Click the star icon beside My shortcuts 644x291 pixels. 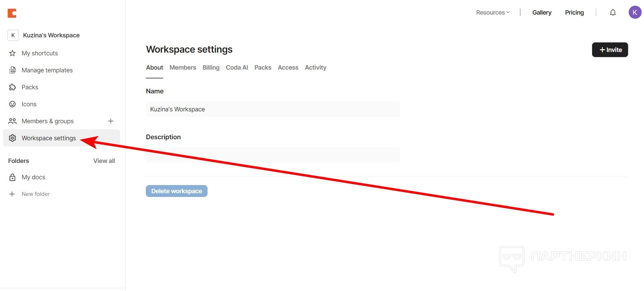click(x=13, y=53)
